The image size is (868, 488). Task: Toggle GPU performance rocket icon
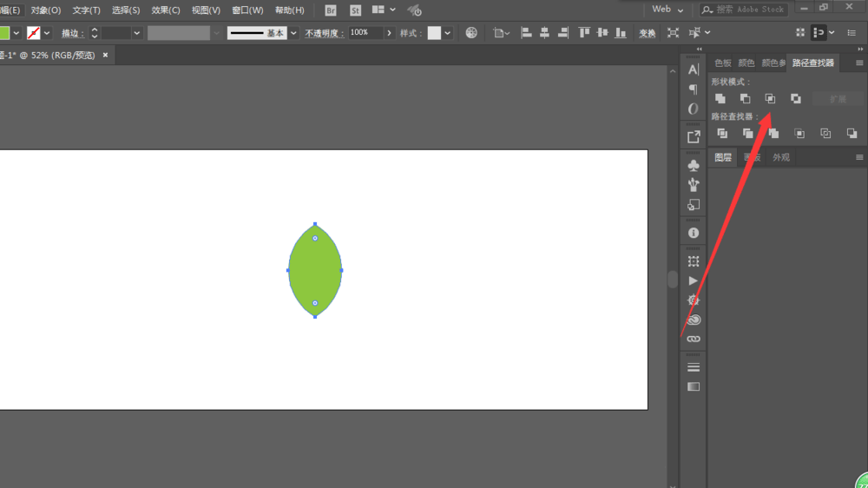tap(415, 10)
